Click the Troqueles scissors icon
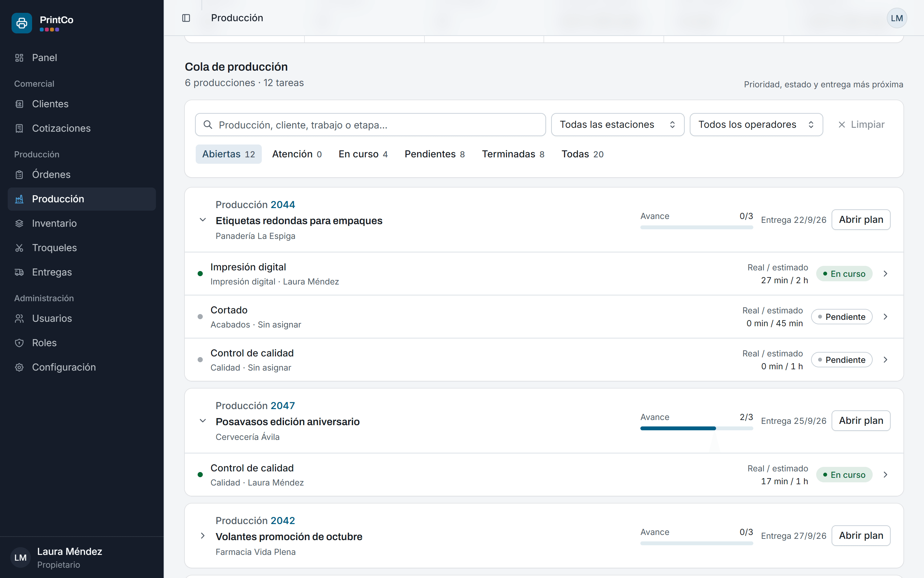924x578 pixels. [19, 248]
